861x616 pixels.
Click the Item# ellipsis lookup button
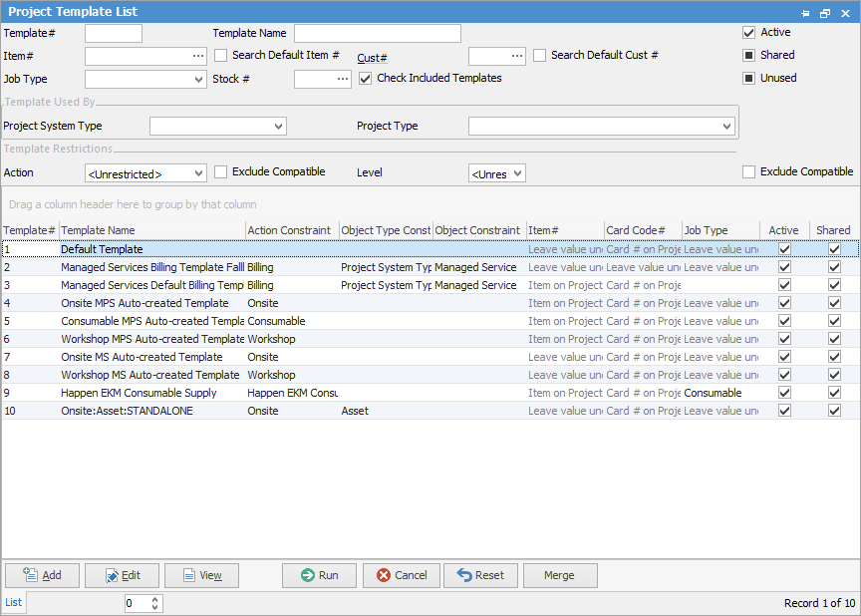point(198,56)
